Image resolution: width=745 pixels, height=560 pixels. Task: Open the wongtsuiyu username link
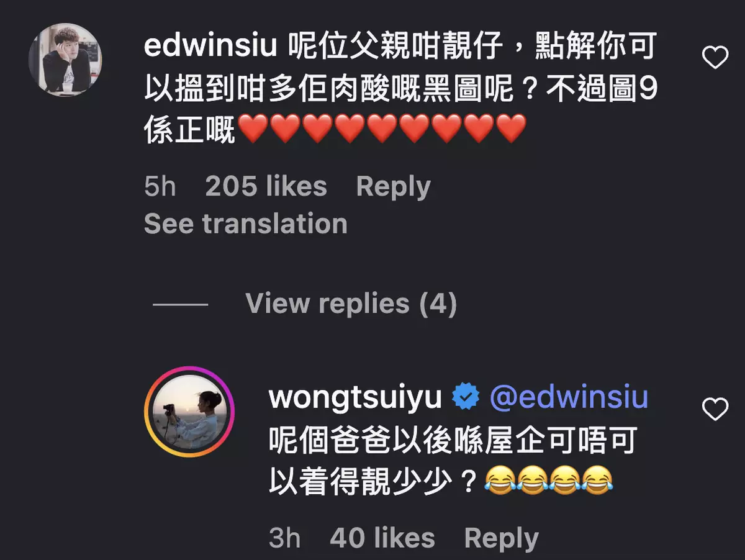coord(356,397)
